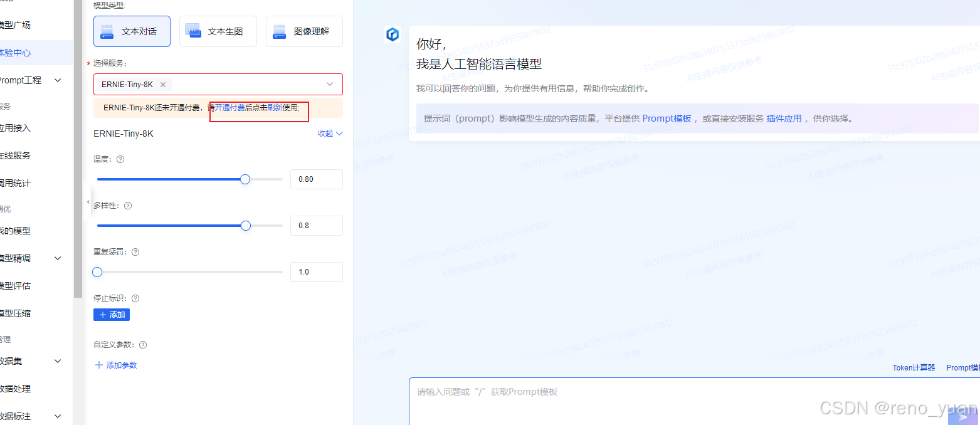
Task: Expand Prompt工程 sidebar chevron
Action: click(x=58, y=80)
